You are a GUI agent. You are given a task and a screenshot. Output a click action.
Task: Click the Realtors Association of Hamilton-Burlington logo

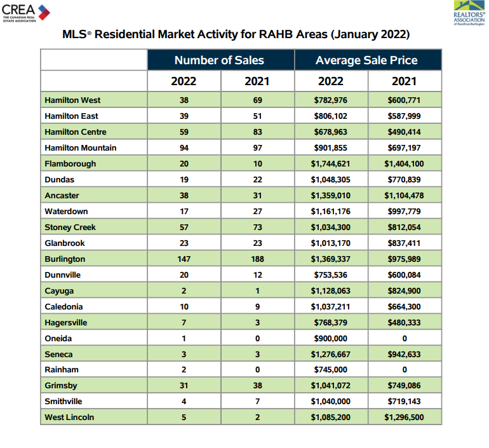pyautogui.click(x=469, y=15)
